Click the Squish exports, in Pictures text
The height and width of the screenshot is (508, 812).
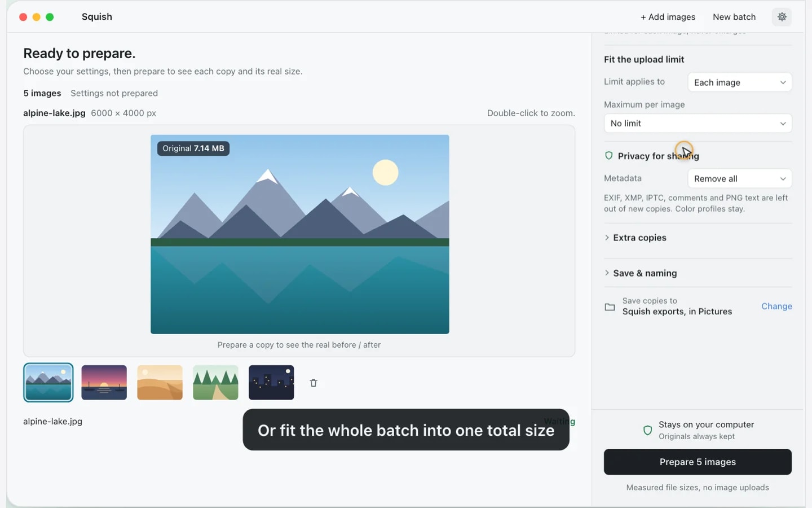pyautogui.click(x=677, y=312)
